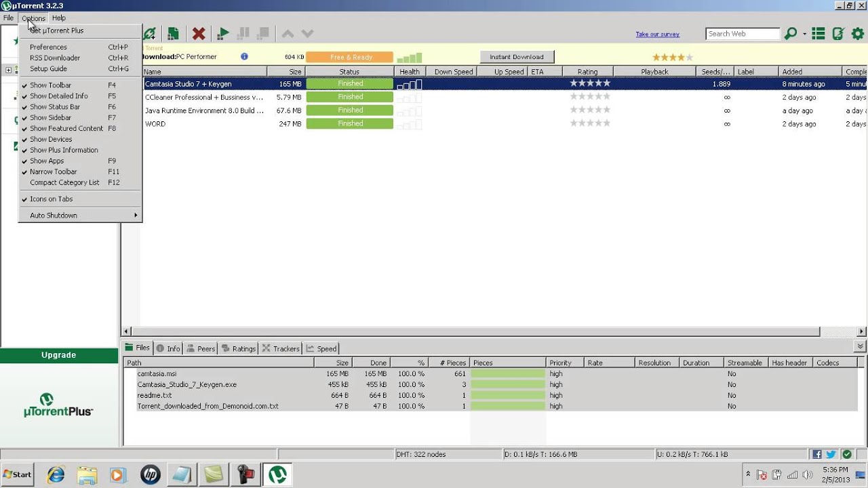Image resolution: width=868 pixels, height=488 pixels.
Task: Click the search magnifier icon
Action: pos(791,33)
